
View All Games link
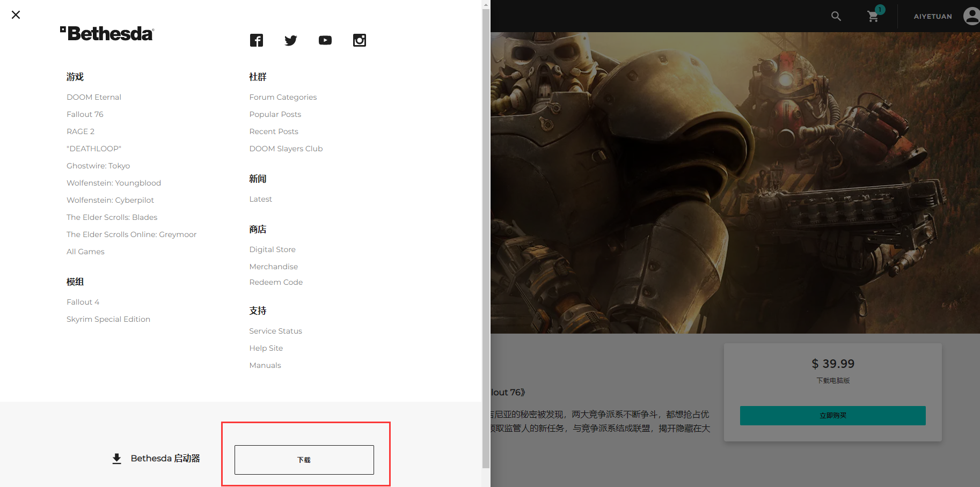click(x=85, y=252)
